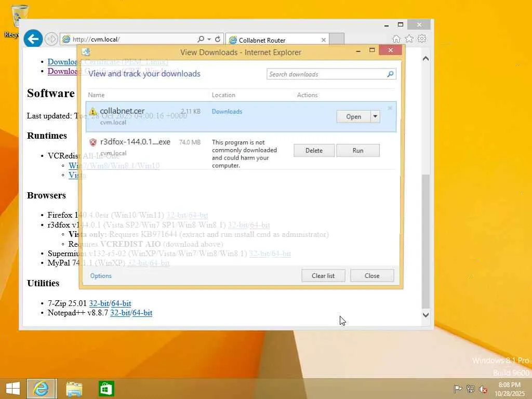Click the browser Back arrow button
The height and width of the screenshot is (399, 532).
[x=33, y=39]
